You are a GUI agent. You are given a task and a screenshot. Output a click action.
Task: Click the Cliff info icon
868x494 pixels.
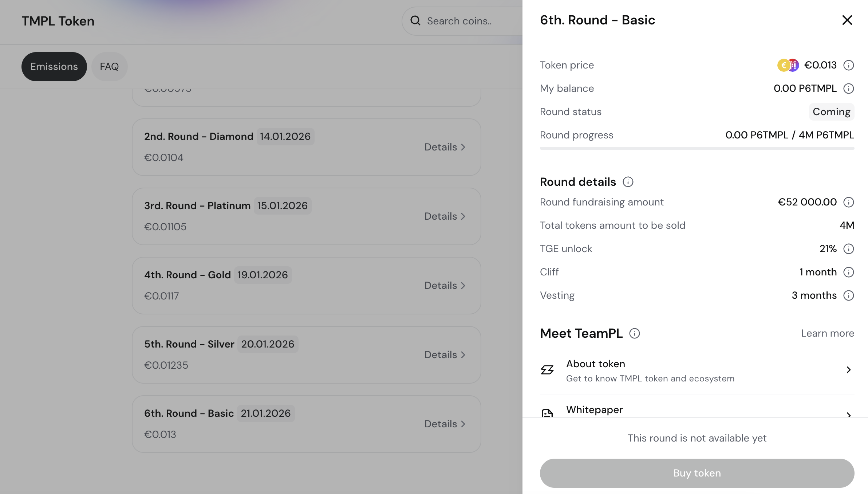pos(849,272)
